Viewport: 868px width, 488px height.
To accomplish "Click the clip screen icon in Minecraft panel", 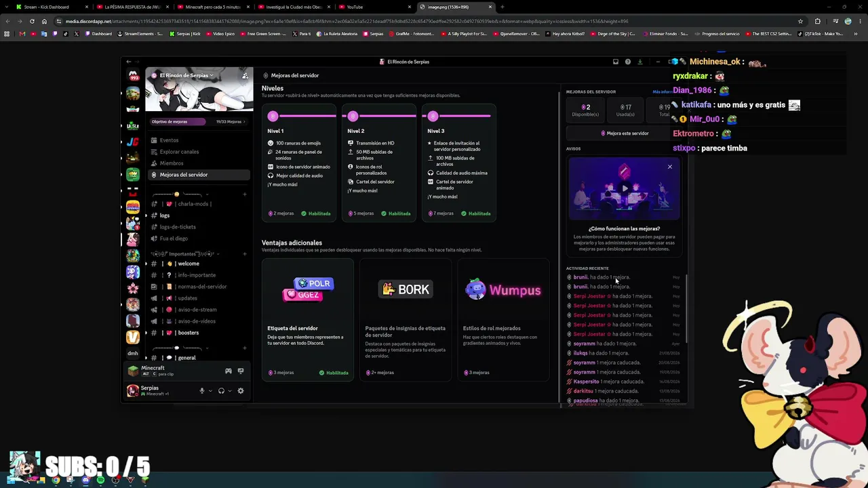I will [x=241, y=371].
